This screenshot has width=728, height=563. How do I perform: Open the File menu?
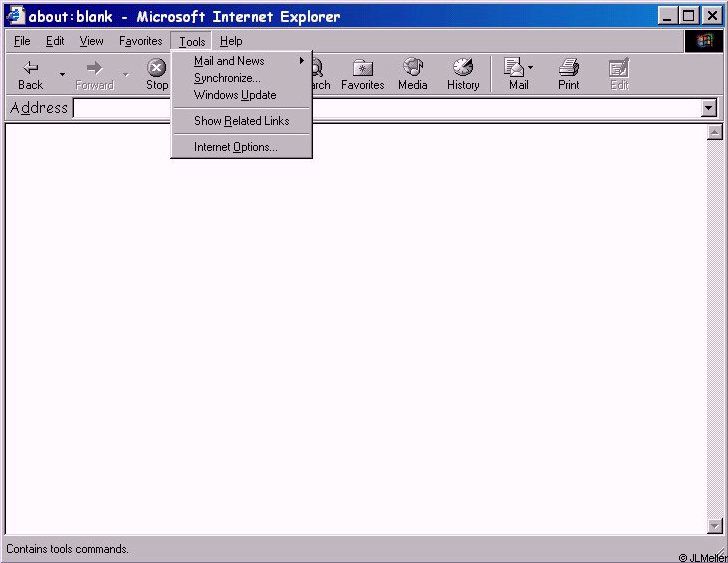coord(22,41)
